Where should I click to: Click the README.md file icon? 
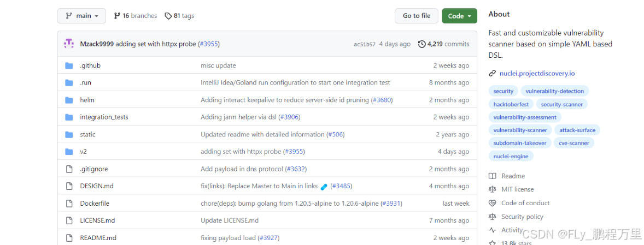[x=69, y=237]
